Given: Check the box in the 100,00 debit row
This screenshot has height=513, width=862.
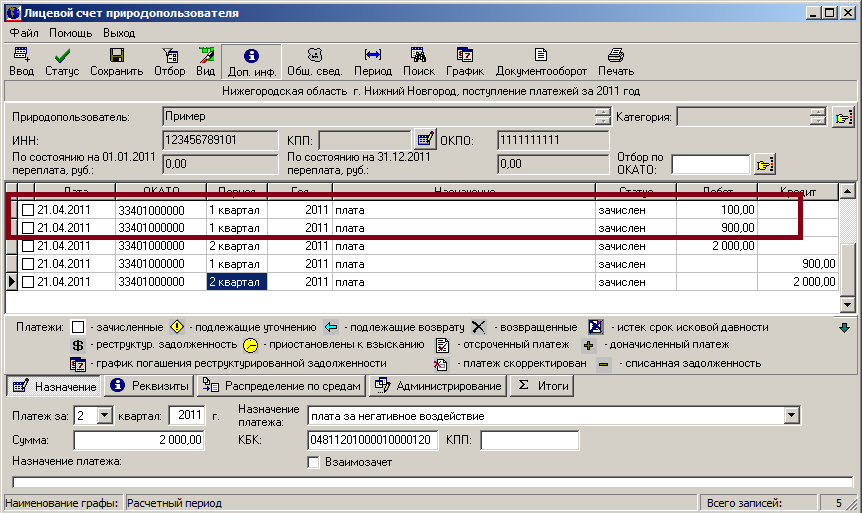Looking at the screenshot, I should [28, 210].
